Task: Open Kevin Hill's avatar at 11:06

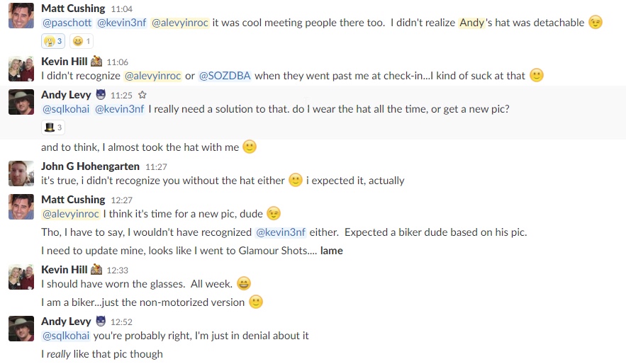Action: [21, 69]
